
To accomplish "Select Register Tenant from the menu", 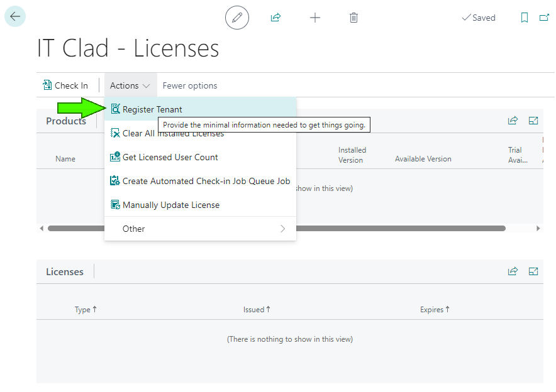I will pos(201,109).
